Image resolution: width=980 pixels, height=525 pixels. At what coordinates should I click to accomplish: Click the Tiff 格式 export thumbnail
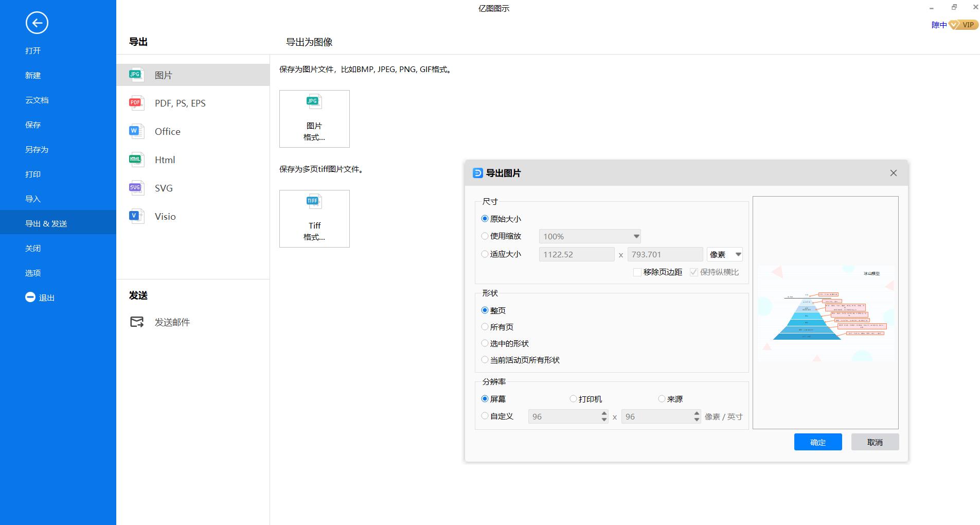[x=314, y=218]
